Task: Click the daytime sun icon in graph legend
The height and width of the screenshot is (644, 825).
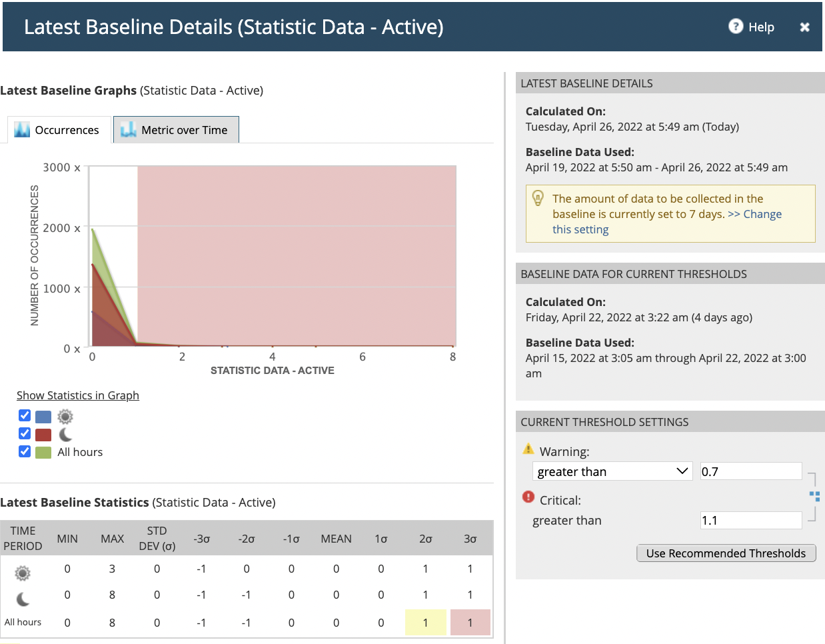Action: pos(65,417)
